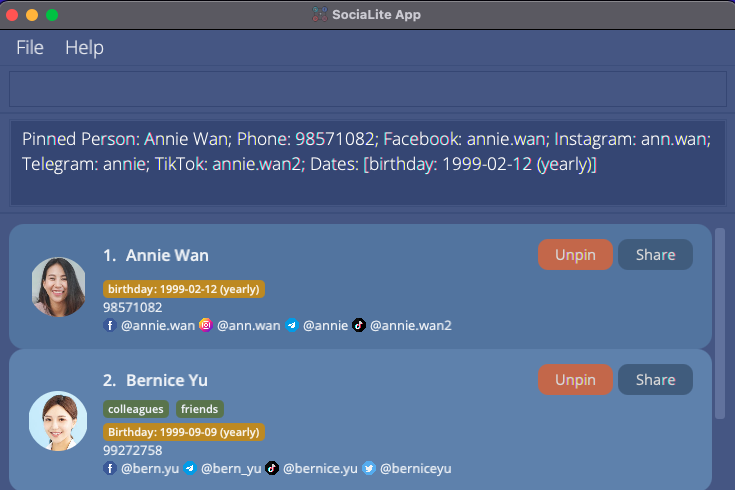735x490 pixels.
Task: Open the Help menu
Action: click(84, 48)
